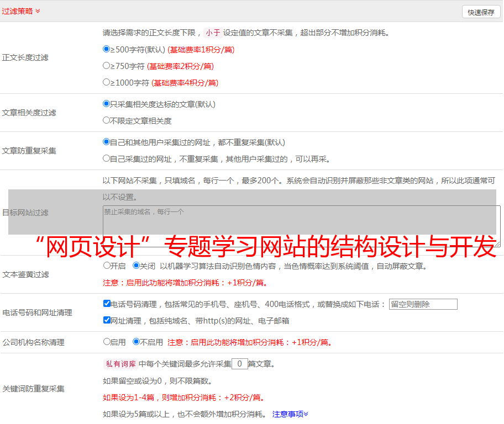504x424 pixels.
Task: Click the replacement phone number input field
Action: pos(423,304)
